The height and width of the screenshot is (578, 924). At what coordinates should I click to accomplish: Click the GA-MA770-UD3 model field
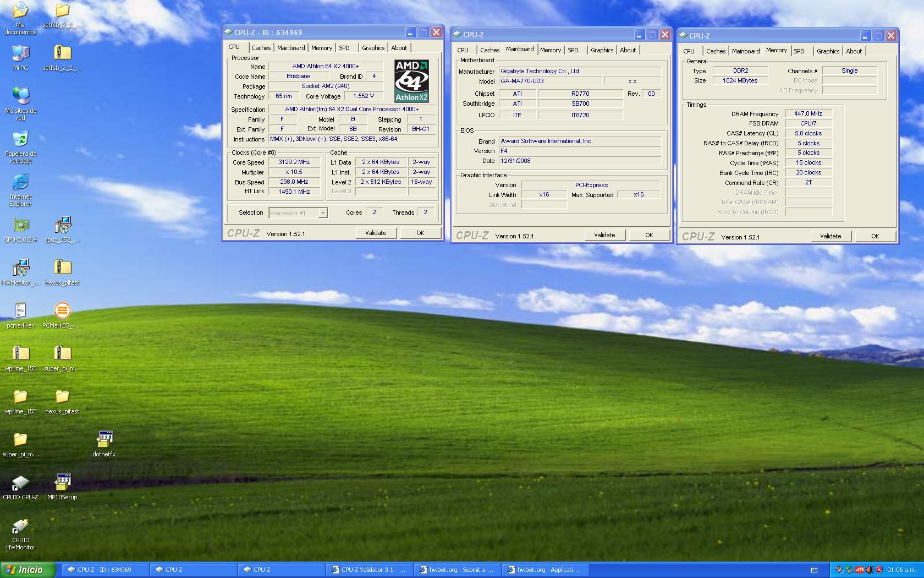(x=550, y=81)
